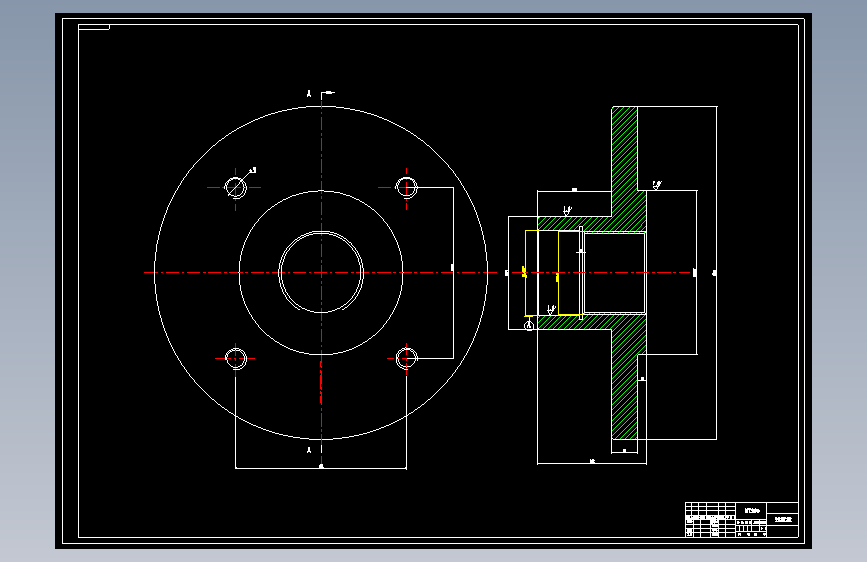Click the surface roughness symbol inside the lower bore

coord(551,310)
